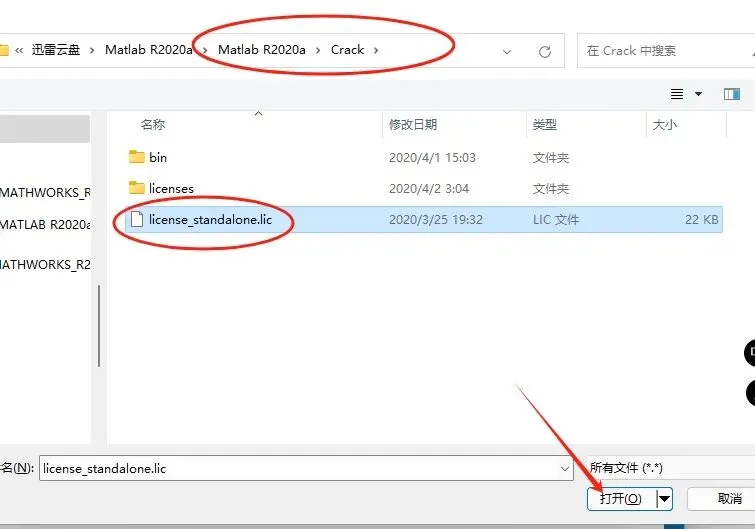755x529 pixels.
Task: Select first MATHWORKS_R item in sidebar
Action: (45, 193)
